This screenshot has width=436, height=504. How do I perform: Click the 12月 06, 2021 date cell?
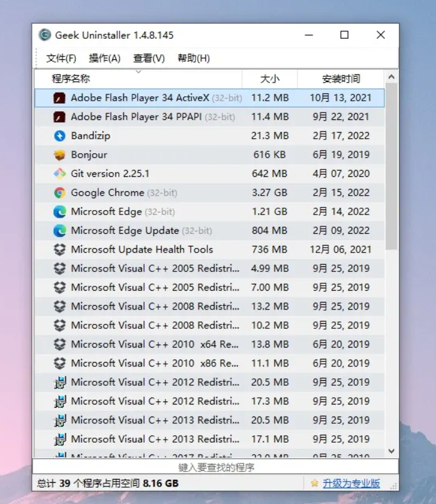pos(340,249)
